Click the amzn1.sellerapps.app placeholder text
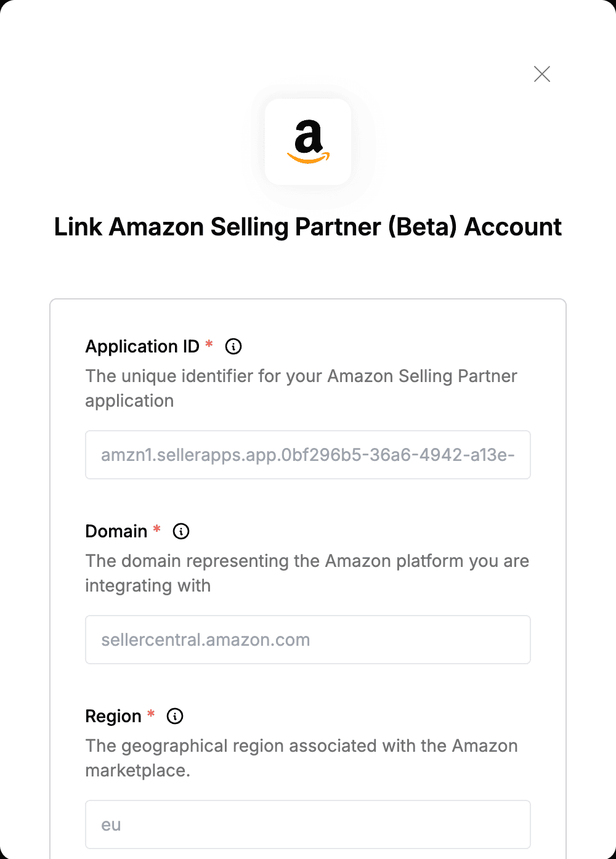 pyautogui.click(x=308, y=455)
